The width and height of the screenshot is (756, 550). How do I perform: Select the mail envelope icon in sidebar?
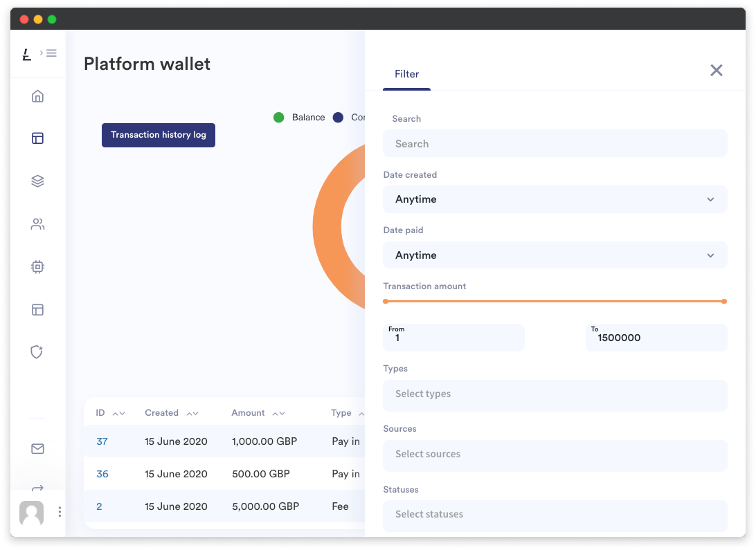37,448
